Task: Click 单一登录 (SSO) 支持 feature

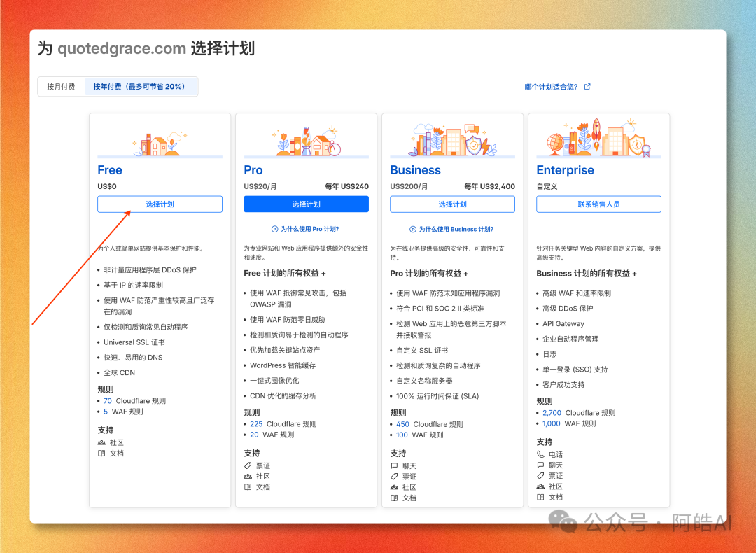Action: pos(575,370)
